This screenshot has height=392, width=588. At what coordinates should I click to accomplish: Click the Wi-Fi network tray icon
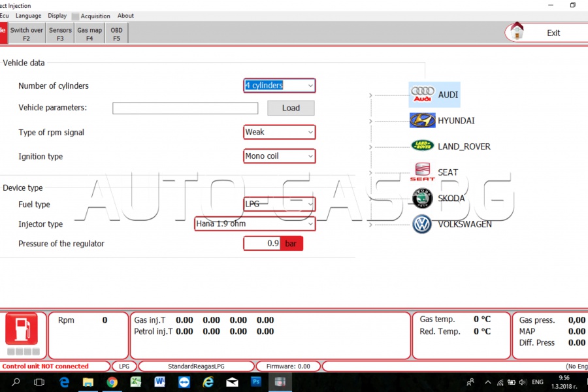(500, 383)
